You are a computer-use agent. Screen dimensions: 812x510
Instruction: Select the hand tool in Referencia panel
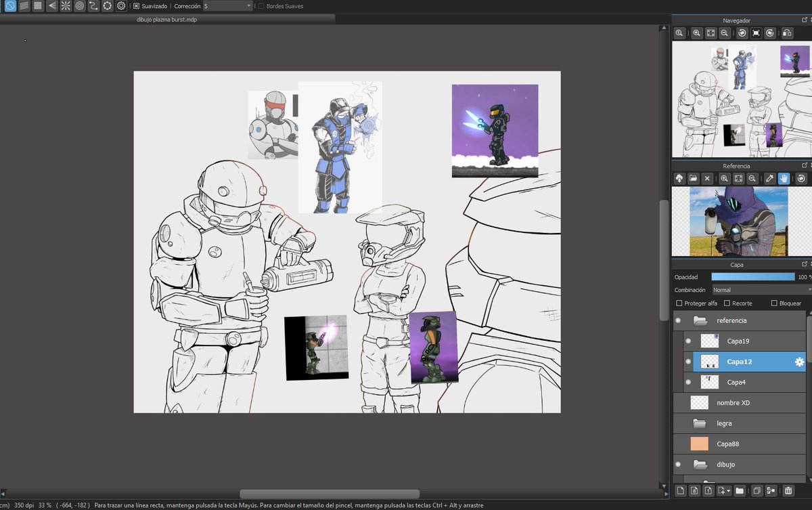pyautogui.click(x=784, y=178)
